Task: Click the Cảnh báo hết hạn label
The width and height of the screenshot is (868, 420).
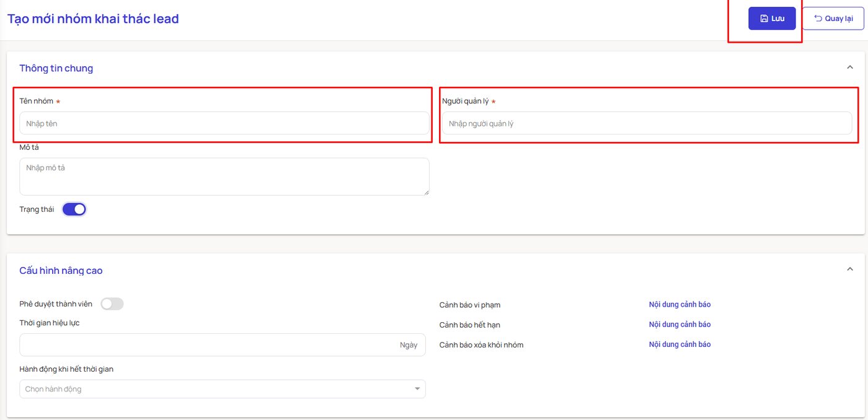Action: pos(470,325)
